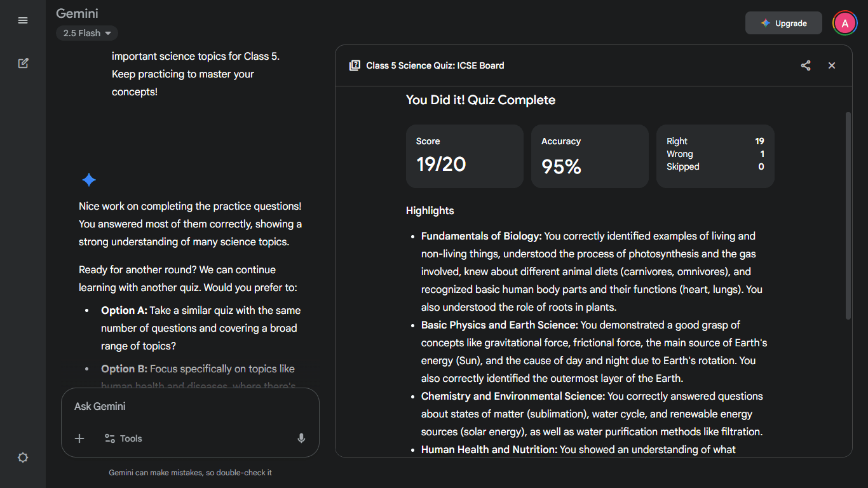Open Settings gear in sidebar
Image resolution: width=868 pixels, height=488 pixels.
pos(23,457)
